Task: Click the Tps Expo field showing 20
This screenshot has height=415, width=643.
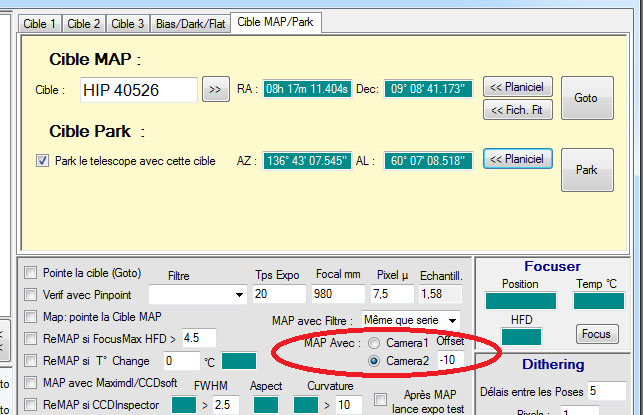Action: coord(279,294)
